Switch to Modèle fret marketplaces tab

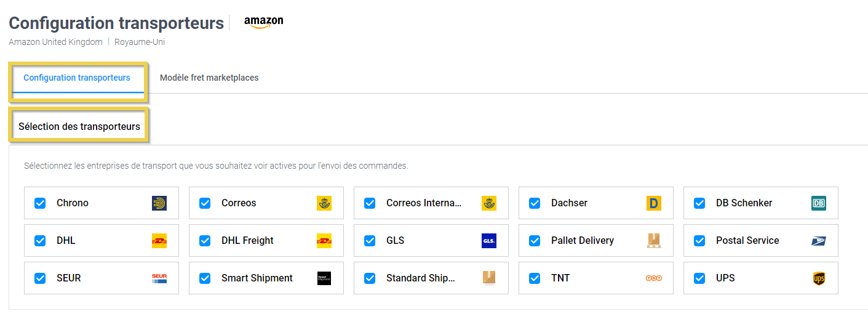click(209, 78)
